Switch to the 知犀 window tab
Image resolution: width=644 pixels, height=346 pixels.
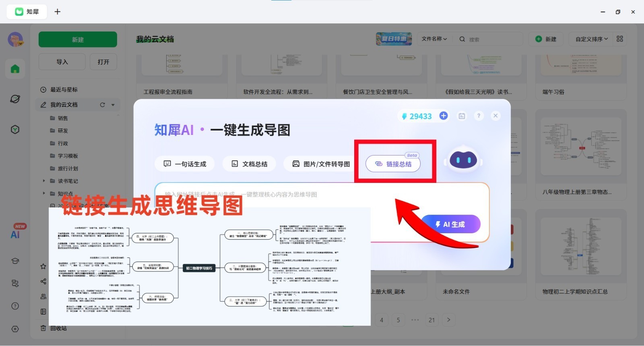coord(27,12)
